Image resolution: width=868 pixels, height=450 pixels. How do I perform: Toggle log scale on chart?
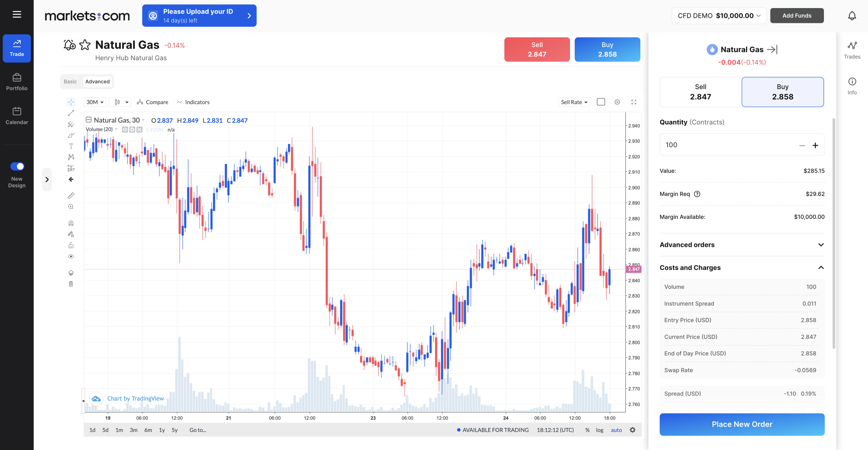point(599,430)
